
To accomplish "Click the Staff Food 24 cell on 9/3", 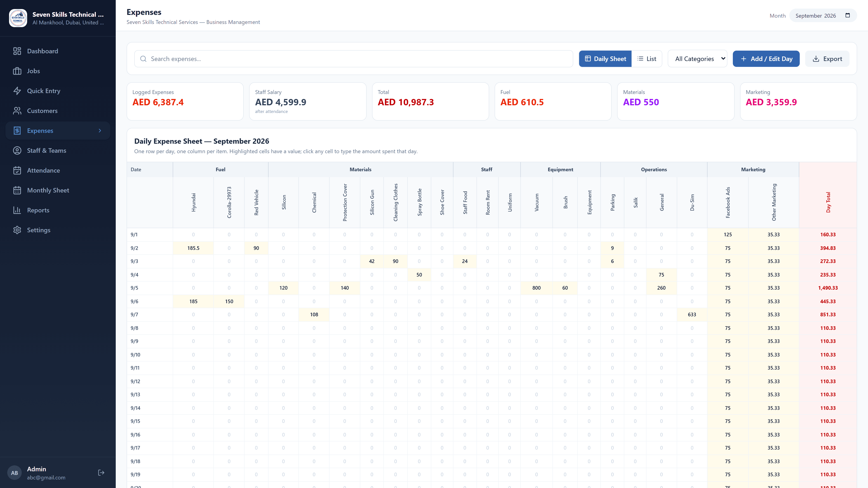I will (x=465, y=261).
